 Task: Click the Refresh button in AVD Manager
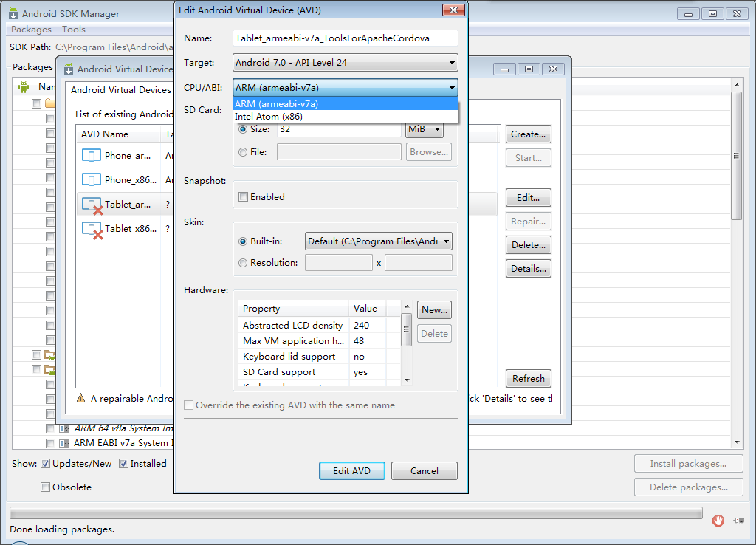tap(529, 379)
